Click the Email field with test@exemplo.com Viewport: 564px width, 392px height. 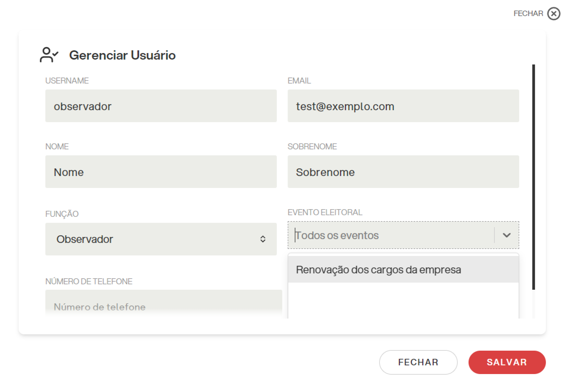(403, 106)
